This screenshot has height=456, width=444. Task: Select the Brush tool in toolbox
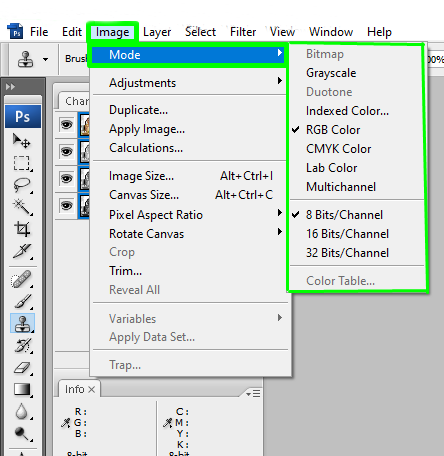tap(22, 301)
